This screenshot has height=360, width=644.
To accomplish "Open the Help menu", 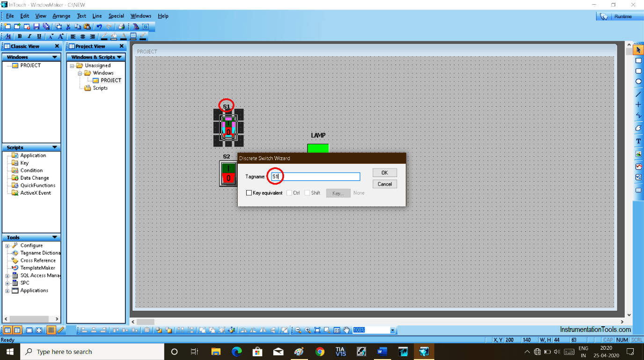I will [x=163, y=16].
